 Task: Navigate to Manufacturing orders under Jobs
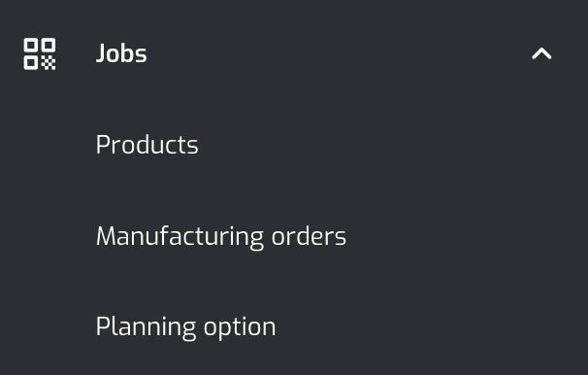pos(221,236)
